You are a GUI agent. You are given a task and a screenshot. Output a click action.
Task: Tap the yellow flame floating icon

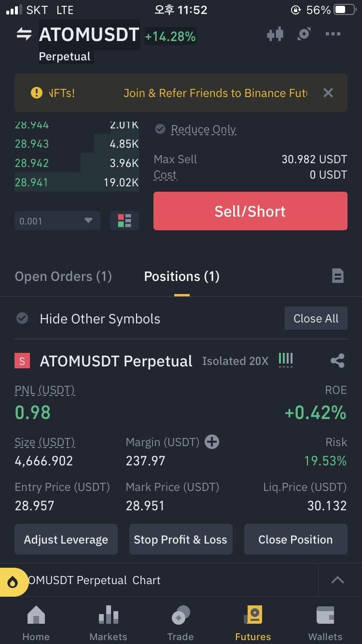[x=13, y=582]
